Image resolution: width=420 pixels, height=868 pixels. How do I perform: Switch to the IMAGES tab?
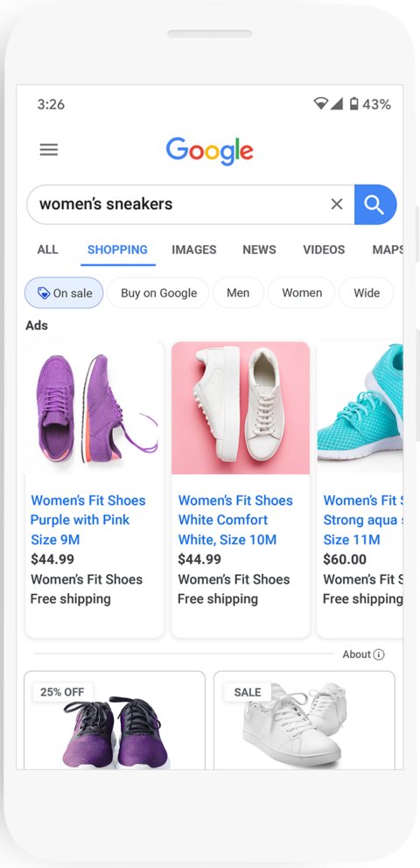point(193,249)
